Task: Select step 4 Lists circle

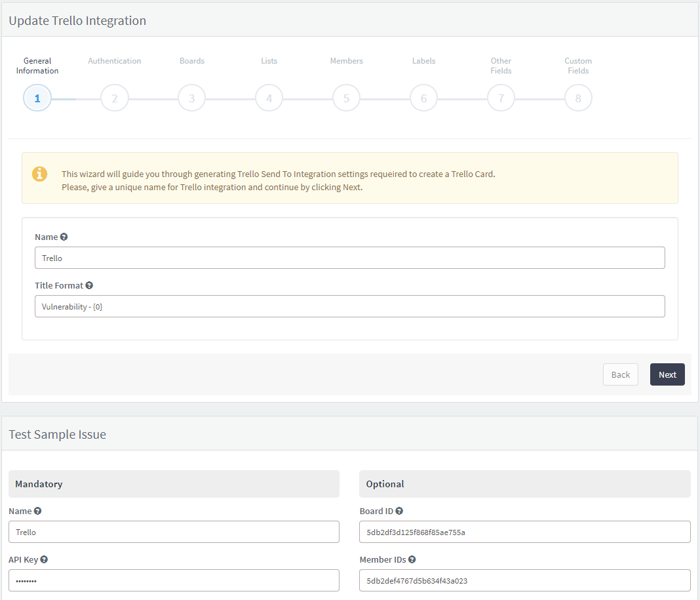Action: point(269,98)
